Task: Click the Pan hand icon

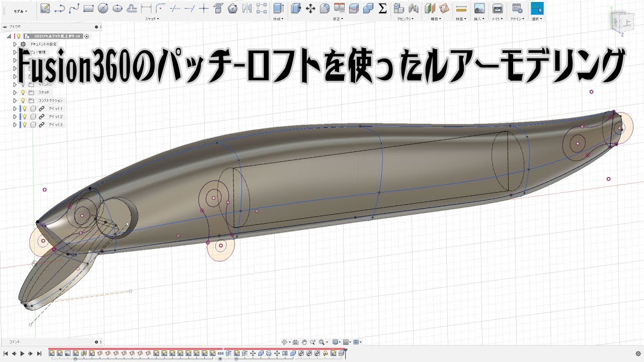Action: click(304, 342)
